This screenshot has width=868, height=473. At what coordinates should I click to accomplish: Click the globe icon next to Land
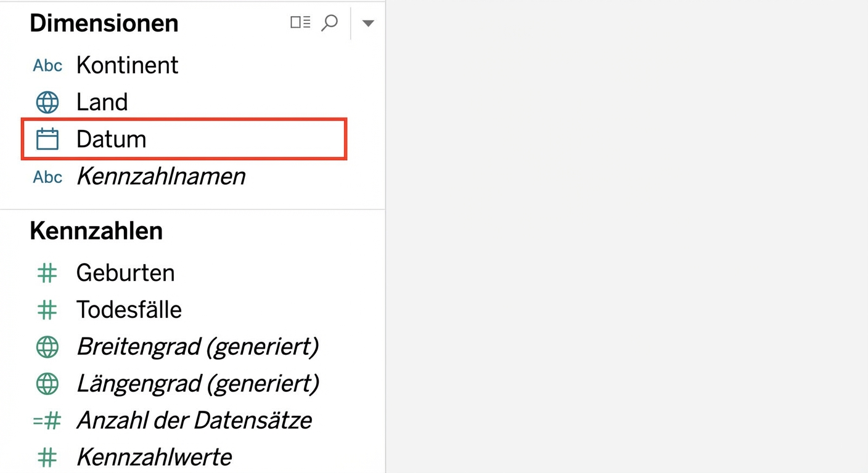point(47,102)
